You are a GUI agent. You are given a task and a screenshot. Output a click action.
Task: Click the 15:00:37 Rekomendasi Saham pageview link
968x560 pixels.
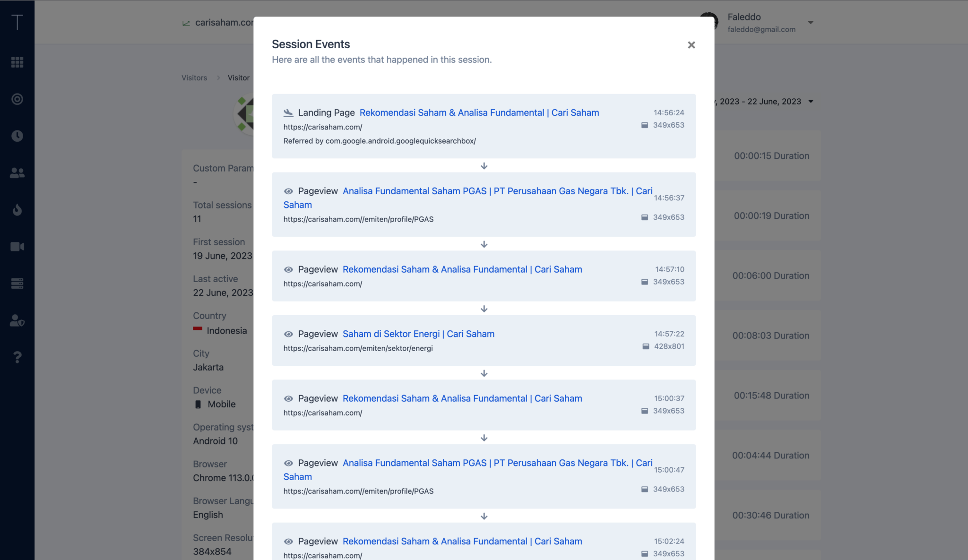(x=462, y=398)
